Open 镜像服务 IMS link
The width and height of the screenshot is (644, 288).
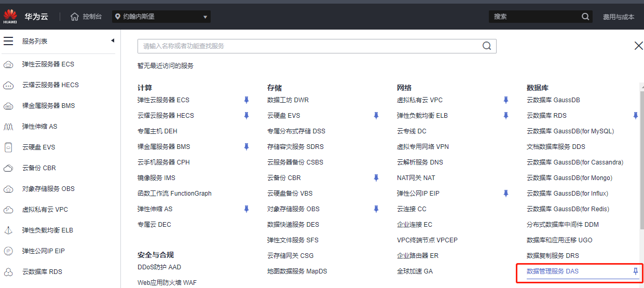pos(156,178)
